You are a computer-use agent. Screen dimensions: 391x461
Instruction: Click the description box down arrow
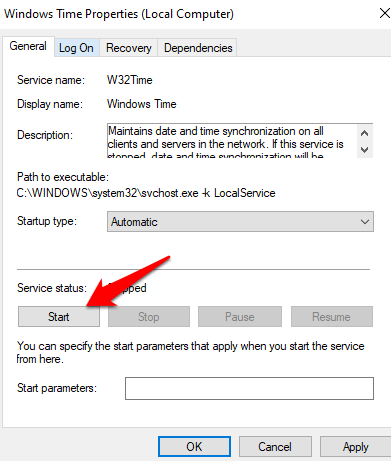point(364,150)
